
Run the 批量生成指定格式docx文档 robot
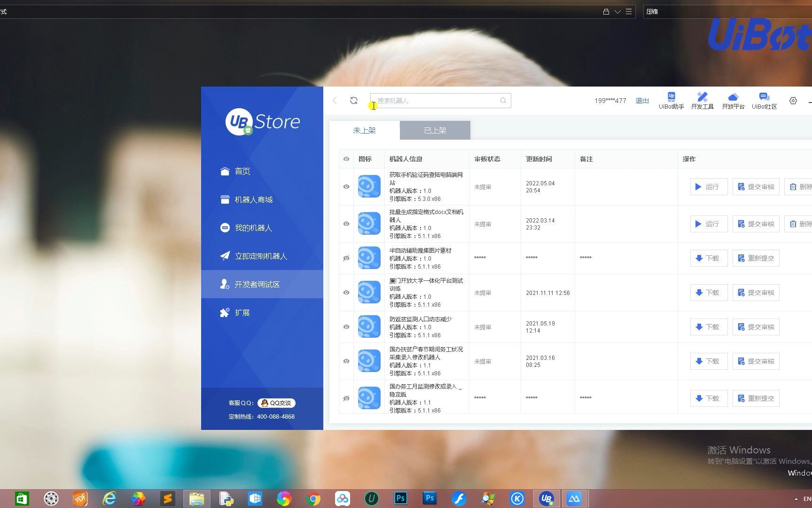[x=709, y=224]
